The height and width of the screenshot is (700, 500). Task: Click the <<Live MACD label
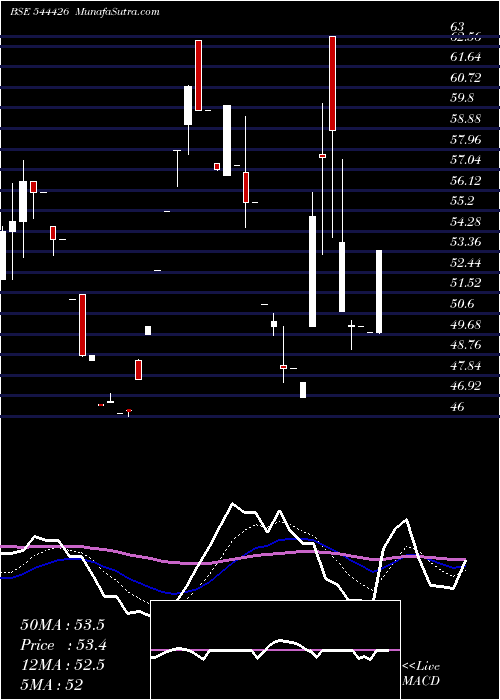click(421, 674)
